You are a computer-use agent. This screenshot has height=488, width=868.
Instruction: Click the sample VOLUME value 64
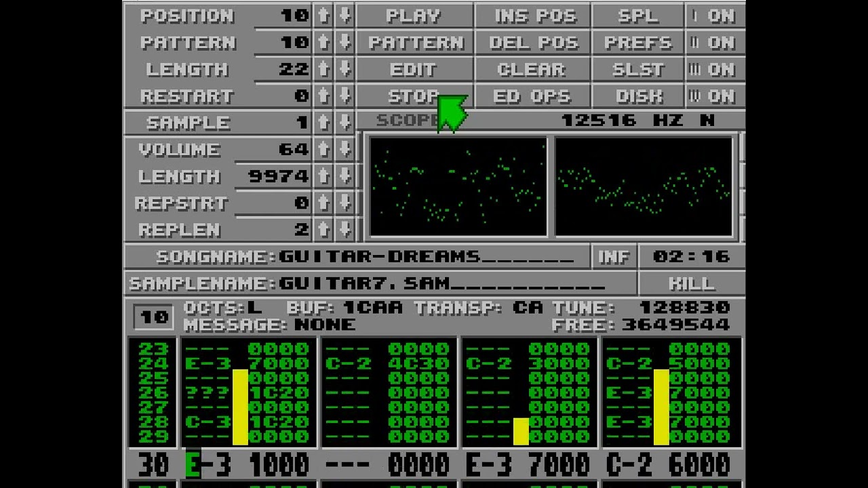(x=294, y=149)
